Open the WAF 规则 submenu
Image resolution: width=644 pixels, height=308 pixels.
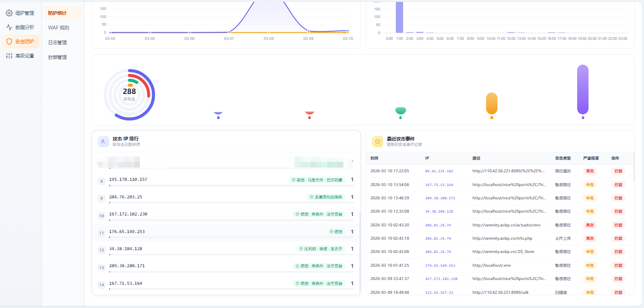coord(58,28)
